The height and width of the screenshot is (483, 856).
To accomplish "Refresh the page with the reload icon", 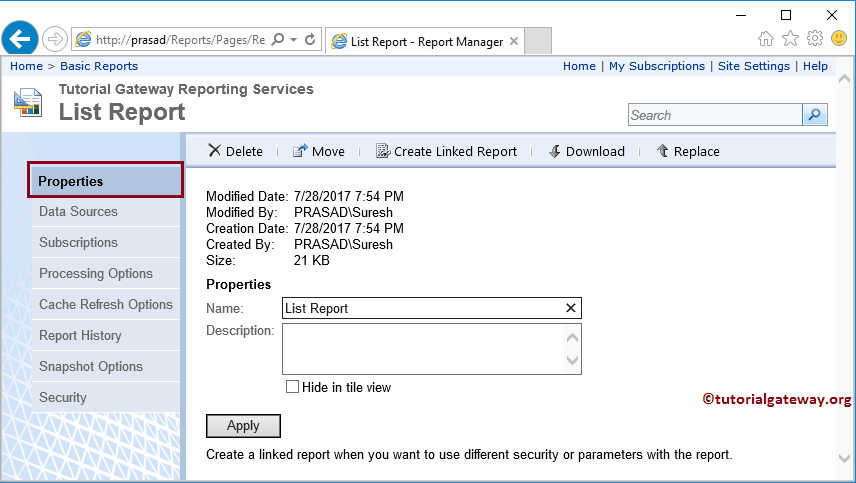I will click(310, 39).
